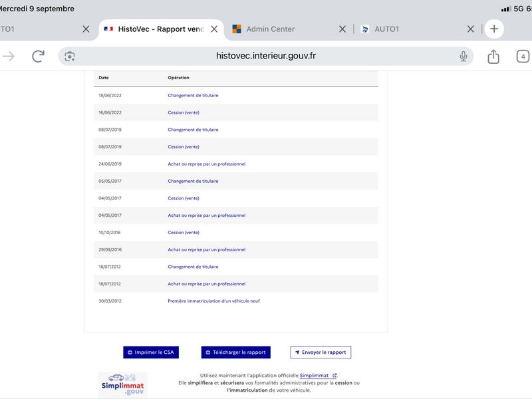Select Première immatriculation d'un véhicule neuf entry

click(213, 301)
